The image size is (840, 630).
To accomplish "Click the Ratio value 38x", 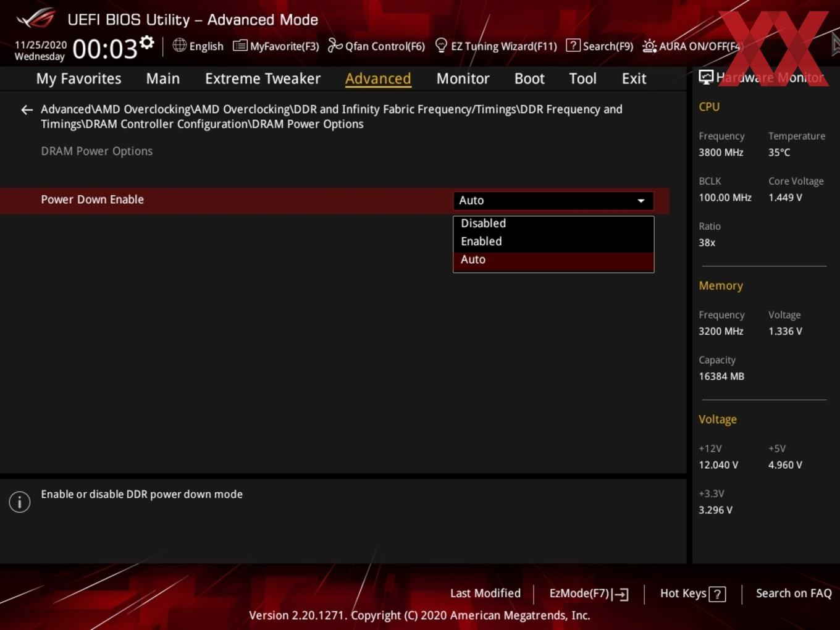I will [707, 243].
